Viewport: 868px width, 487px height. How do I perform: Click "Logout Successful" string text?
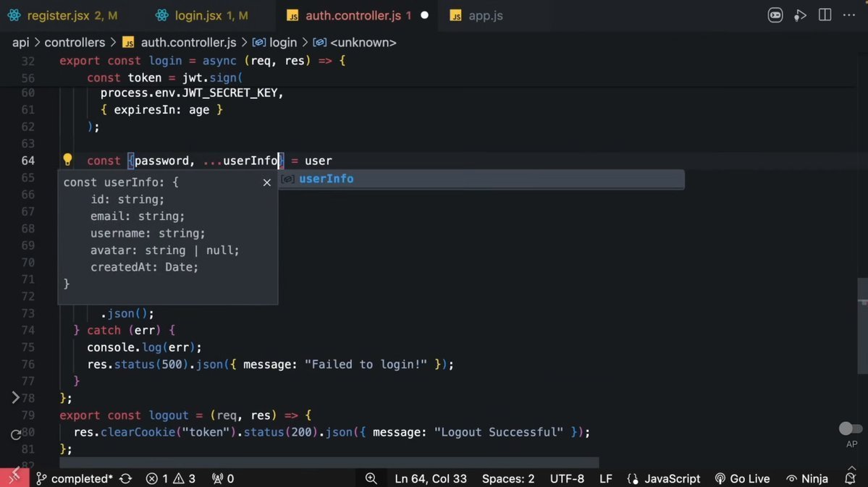click(499, 432)
